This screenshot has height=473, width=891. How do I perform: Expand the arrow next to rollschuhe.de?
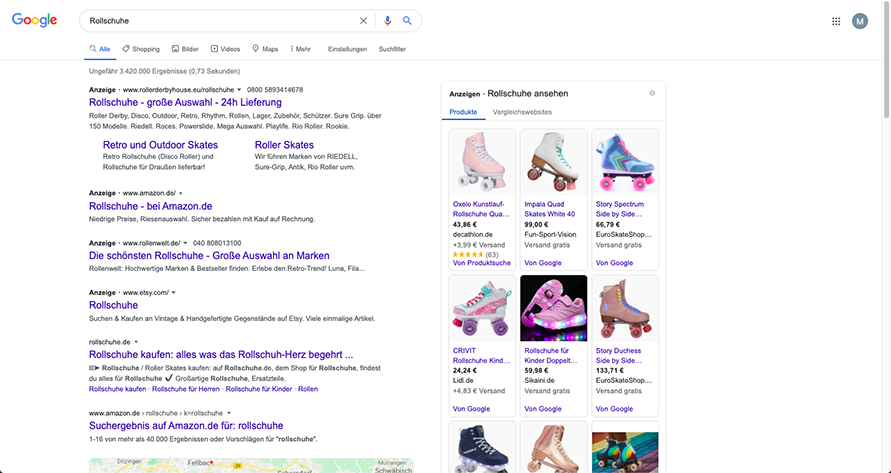(136, 342)
